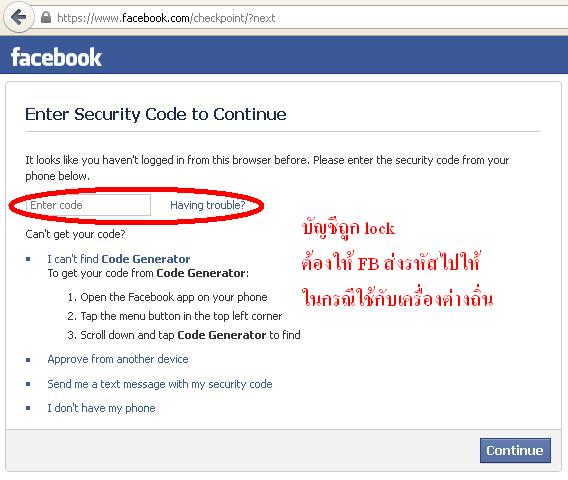The width and height of the screenshot is (568, 480).
Task: Click step 1 Open the Facebook app text
Action: [x=167, y=297]
